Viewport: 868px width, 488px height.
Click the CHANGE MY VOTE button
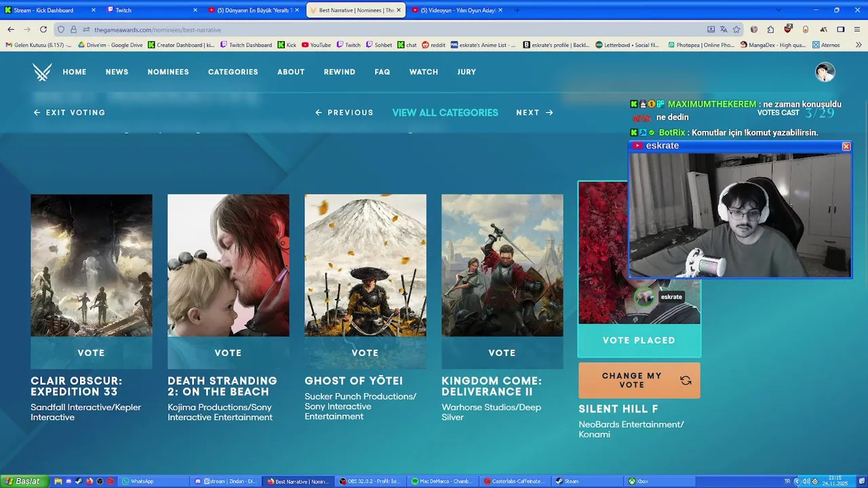(x=639, y=380)
